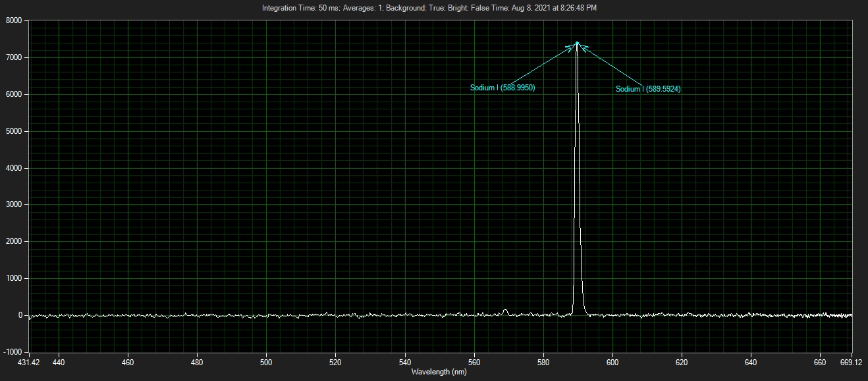The width and height of the screenshot is (868, 381).
Task: Click the 580 tick label on the wavelength axis
Action: click(x=543, y=362)
